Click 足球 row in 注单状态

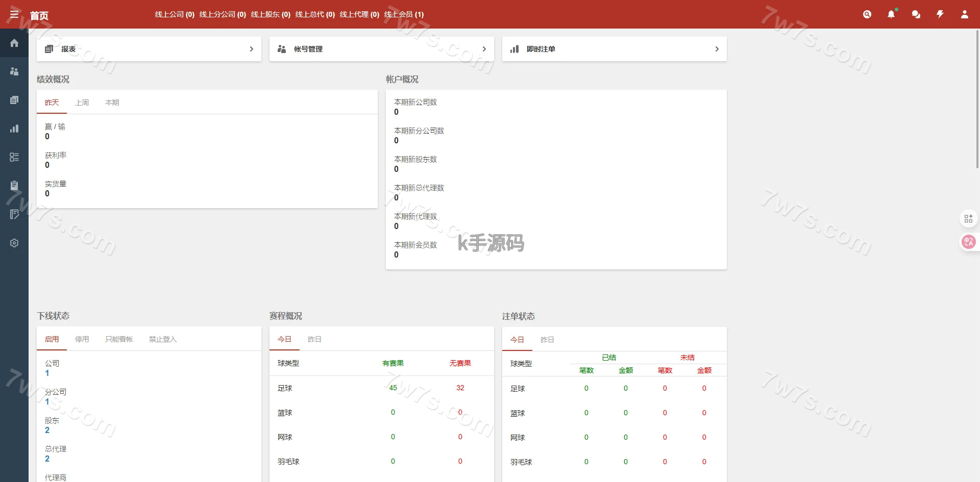pos(615,388)
